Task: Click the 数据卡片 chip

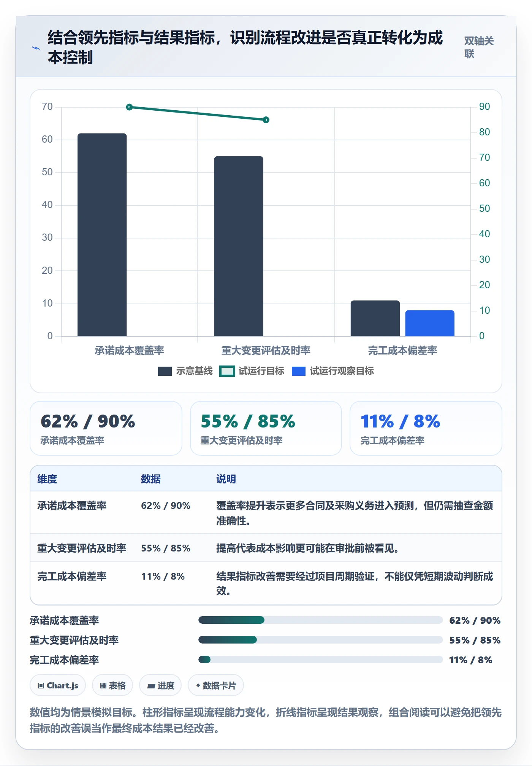Action: 216,685
